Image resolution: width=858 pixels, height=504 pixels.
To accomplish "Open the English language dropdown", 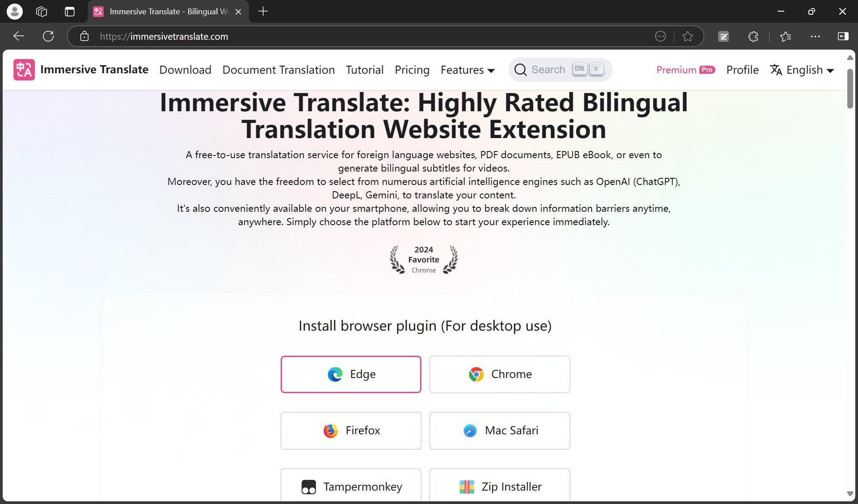I will (803, 70).
